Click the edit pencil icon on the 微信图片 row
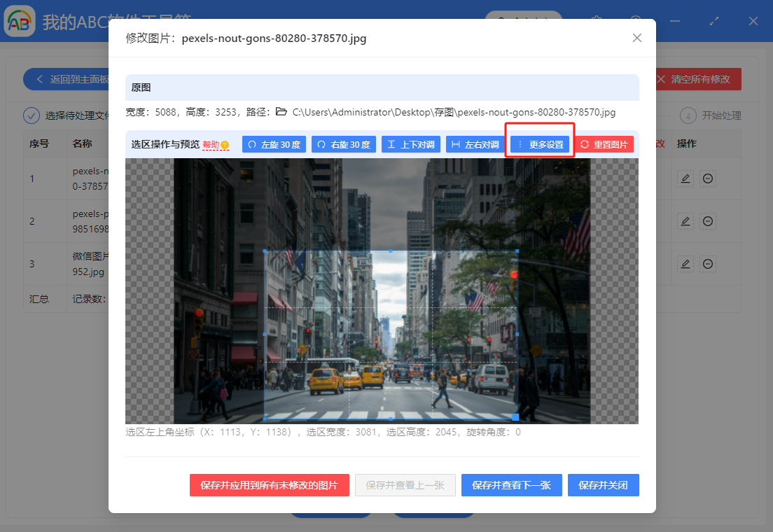The width and height of the screenshot is (773, 532). [685, 264]
